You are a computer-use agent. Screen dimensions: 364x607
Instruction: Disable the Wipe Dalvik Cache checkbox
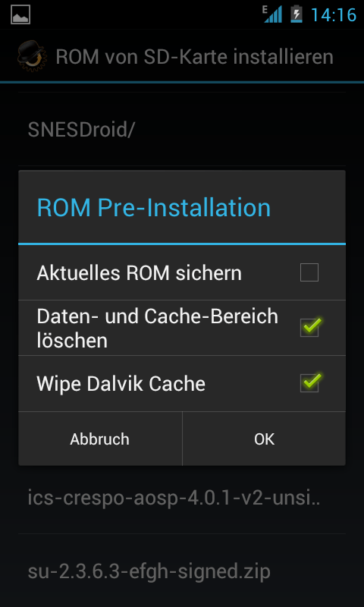[x=310, y=382]
